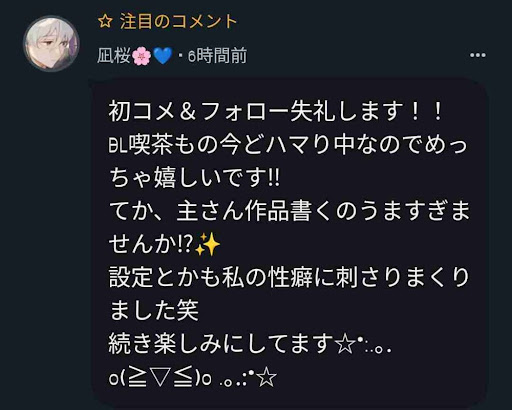Viewport: 512px width, 410px height.
Task: Click the text ました笑
Action: coord(154,310)
